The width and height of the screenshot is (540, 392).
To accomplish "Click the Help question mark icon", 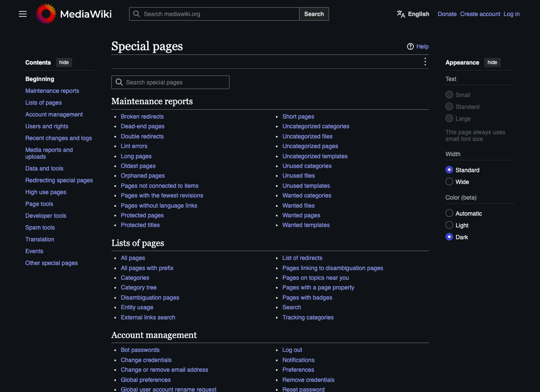I will click(410, 46).
